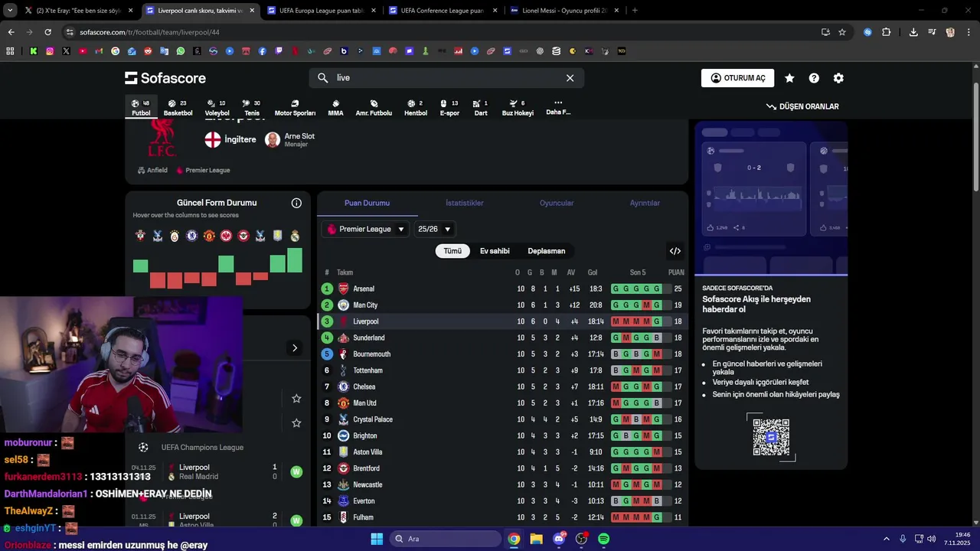Open Spotify from taskbar
The image size is (980, 551).
(x=603, y=539)
